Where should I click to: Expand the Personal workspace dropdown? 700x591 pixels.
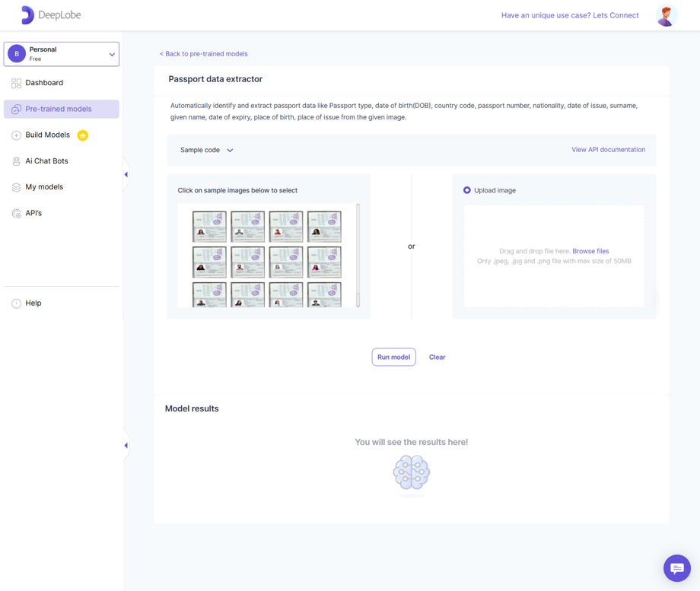(x=112, y=54)
